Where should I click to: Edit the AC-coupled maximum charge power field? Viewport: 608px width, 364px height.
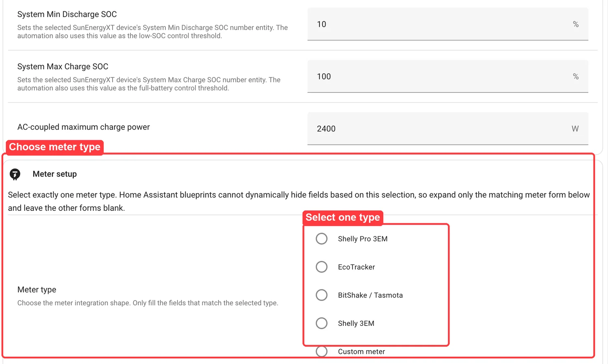447,128
